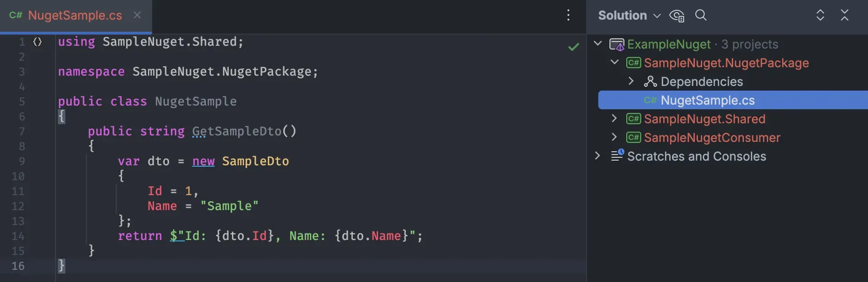Select the SampleNugetConsumer project
868x282 pixels.
point(712,138)
